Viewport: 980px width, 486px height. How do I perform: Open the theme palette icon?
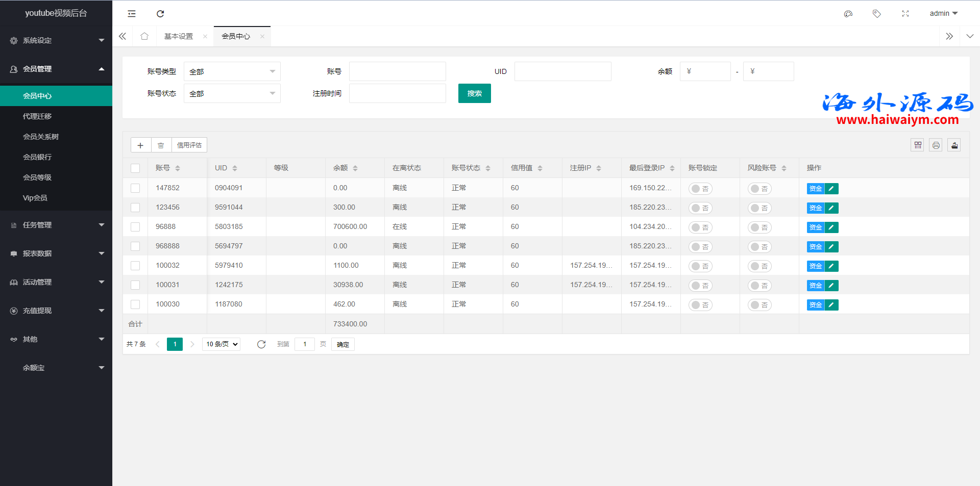coord(848,14)
